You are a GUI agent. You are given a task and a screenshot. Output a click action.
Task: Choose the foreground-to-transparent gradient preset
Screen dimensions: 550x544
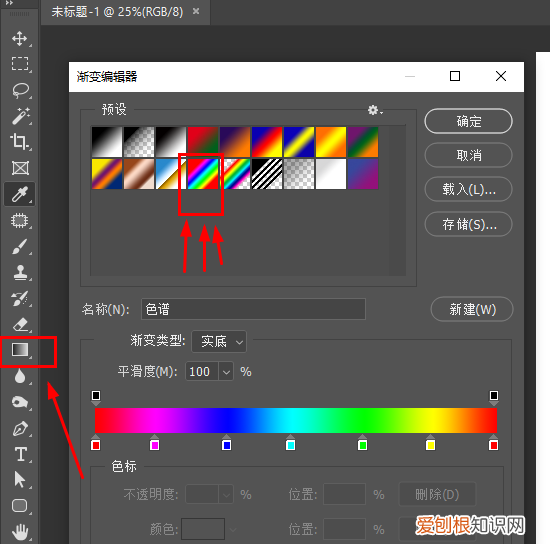click(139, 142)
